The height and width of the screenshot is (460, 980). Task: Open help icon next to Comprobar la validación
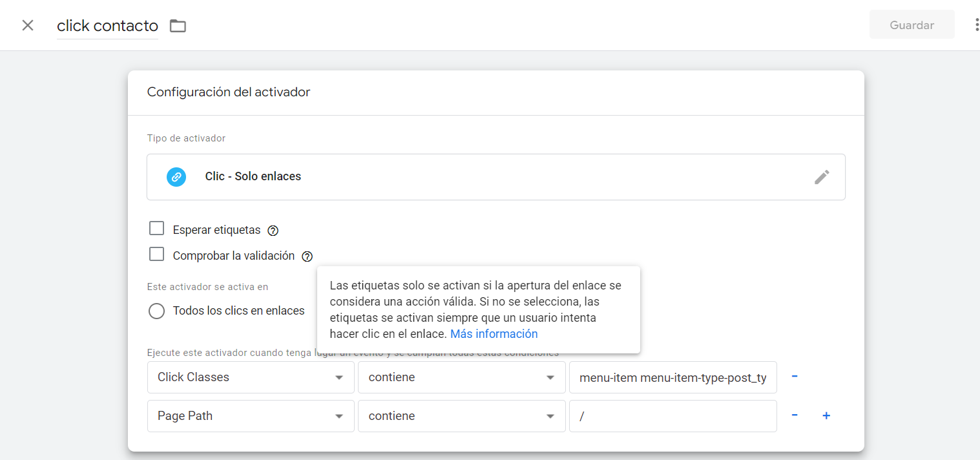pos(307,256)
